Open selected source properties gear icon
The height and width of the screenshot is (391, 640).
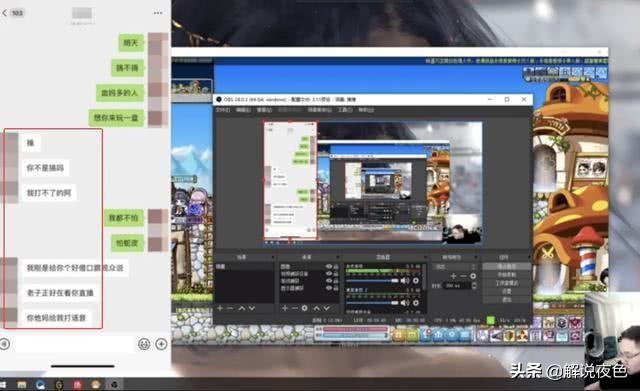click(x=304, y=308)
